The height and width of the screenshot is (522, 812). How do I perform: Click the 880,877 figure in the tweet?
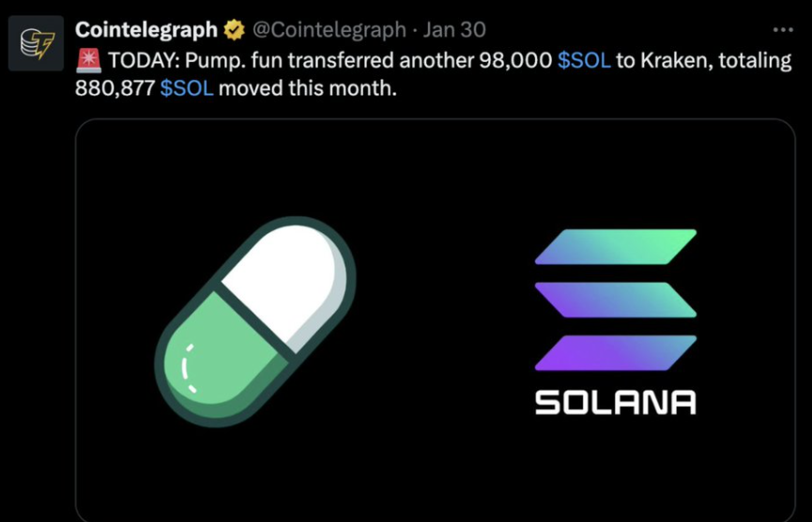tap(115, 90)
